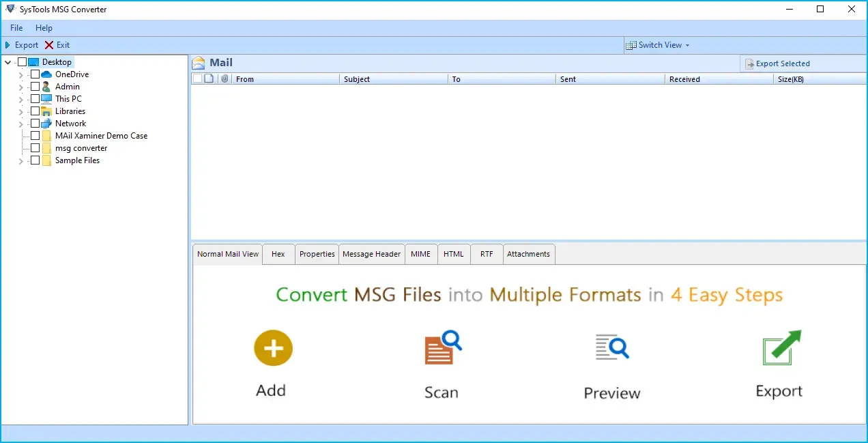Viewport: 868px width, 443px height.
Task: Click the green Export arrow icon
Action: (x=781, y=347)
